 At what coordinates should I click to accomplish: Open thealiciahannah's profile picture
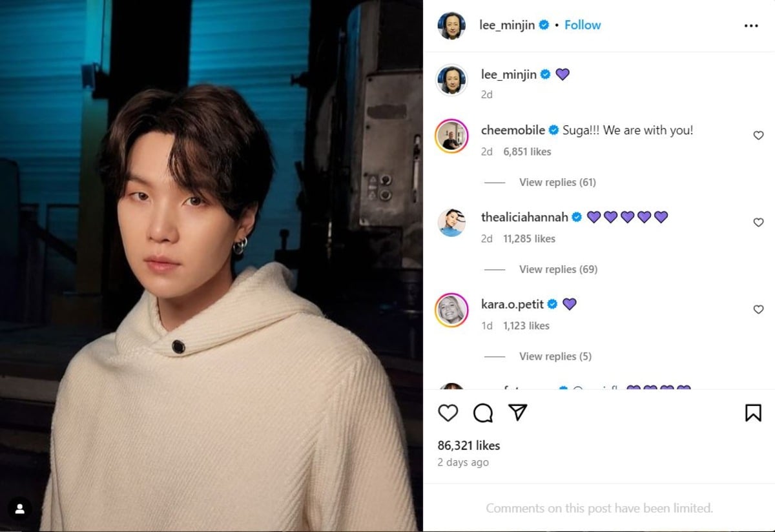pyautogui.click(x=451, y=223)
